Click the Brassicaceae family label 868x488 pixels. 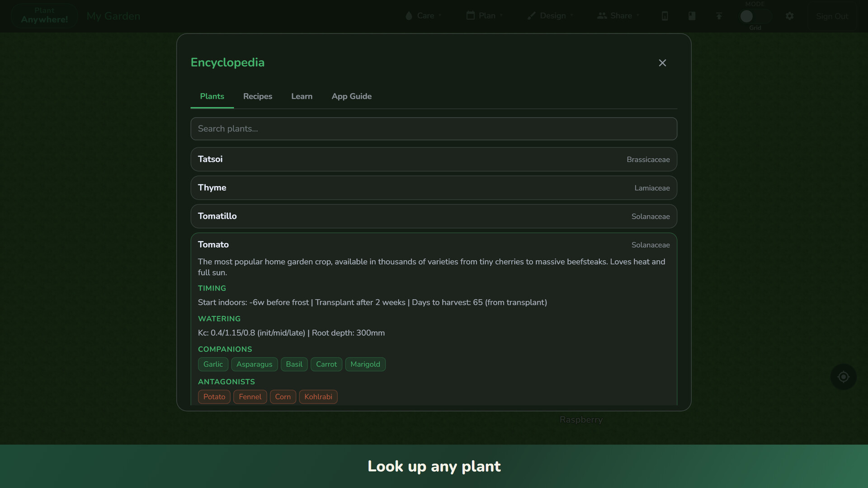[648, 160]
